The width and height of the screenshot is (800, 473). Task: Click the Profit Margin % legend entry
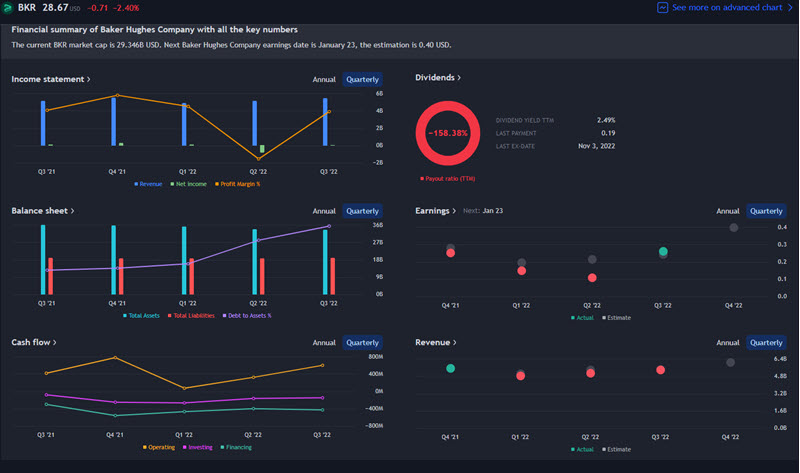click(x=237, y=184)
